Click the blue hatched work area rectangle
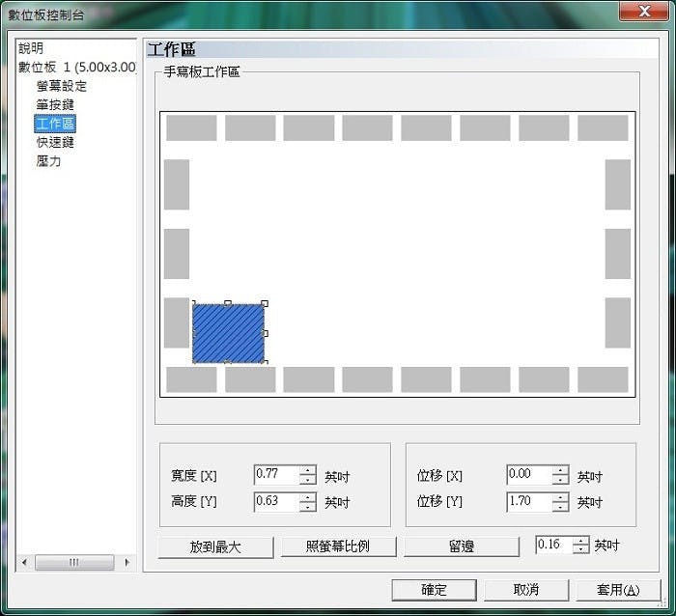 [228, 333]
